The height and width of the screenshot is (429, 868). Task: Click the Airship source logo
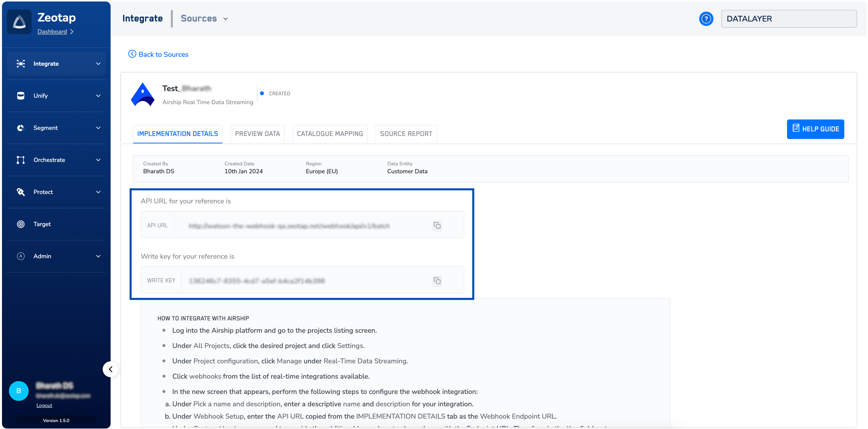(x=142, y=95)
